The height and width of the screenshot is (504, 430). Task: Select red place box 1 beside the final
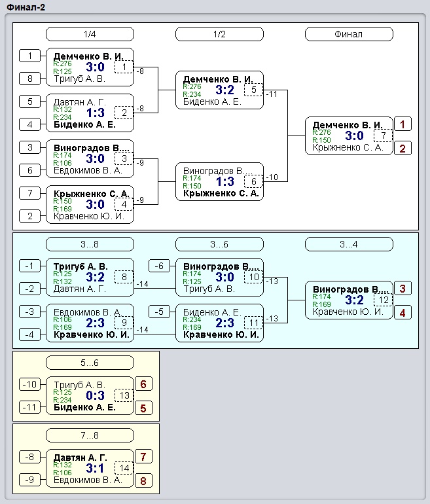point(403,124)
